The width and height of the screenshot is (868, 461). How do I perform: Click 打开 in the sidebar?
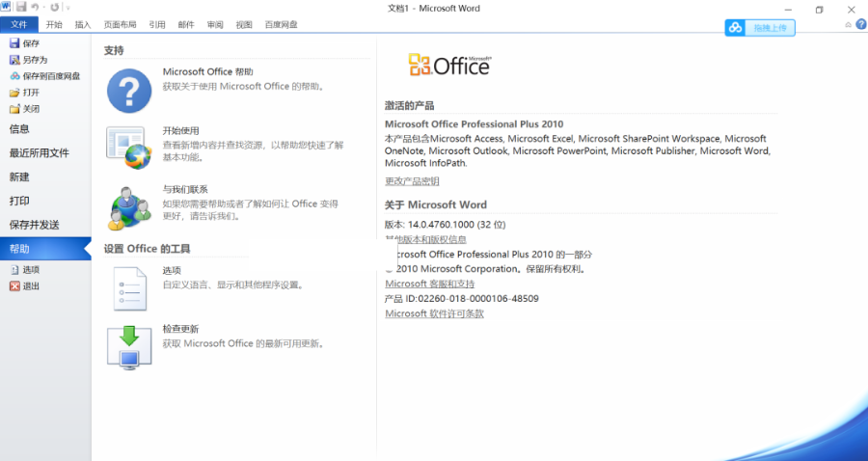pyautogui.click(x=25, y=93)
